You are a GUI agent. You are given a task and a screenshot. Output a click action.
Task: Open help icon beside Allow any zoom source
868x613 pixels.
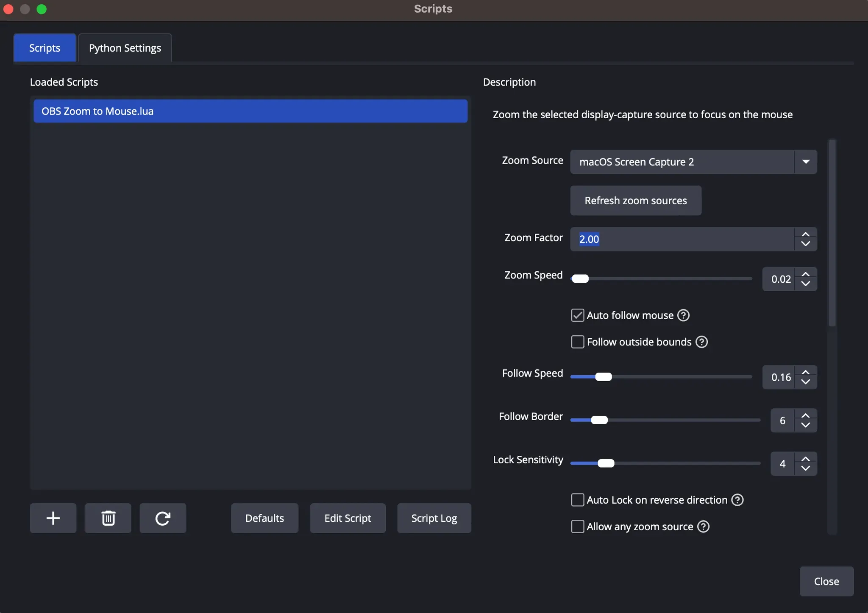coord(703,527)
